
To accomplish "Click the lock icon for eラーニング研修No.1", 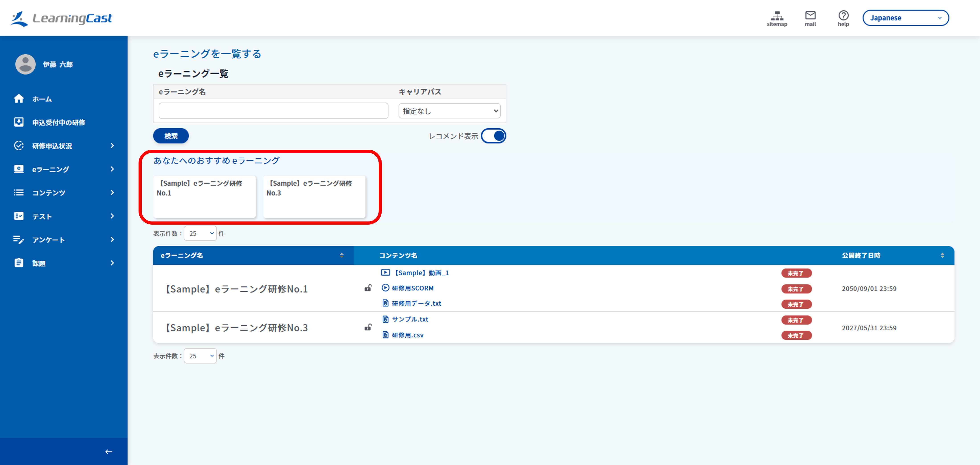I will (x=368, y=288).
